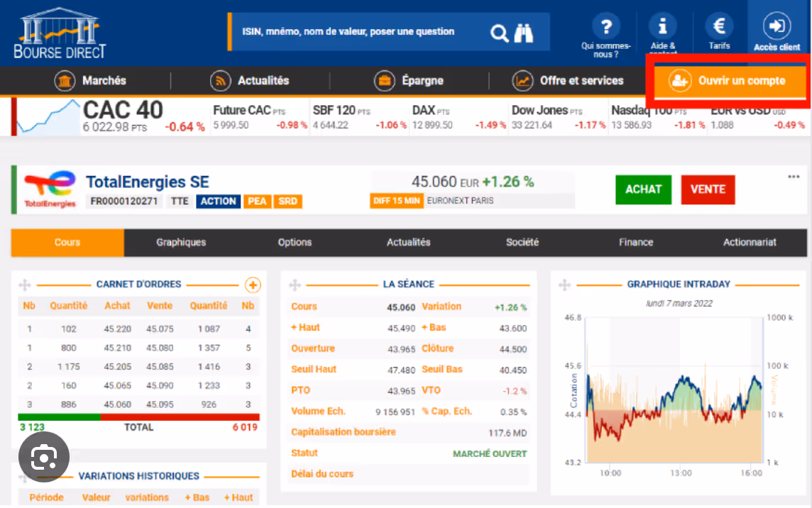This screenshot has height=508, width=812.
Task: Click the red VENTE button
Action: click(x=708, y=189)
